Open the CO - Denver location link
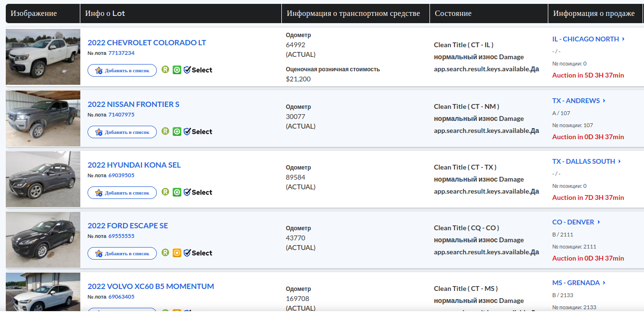This screenshot has height=315, width=644. [576, 222]
